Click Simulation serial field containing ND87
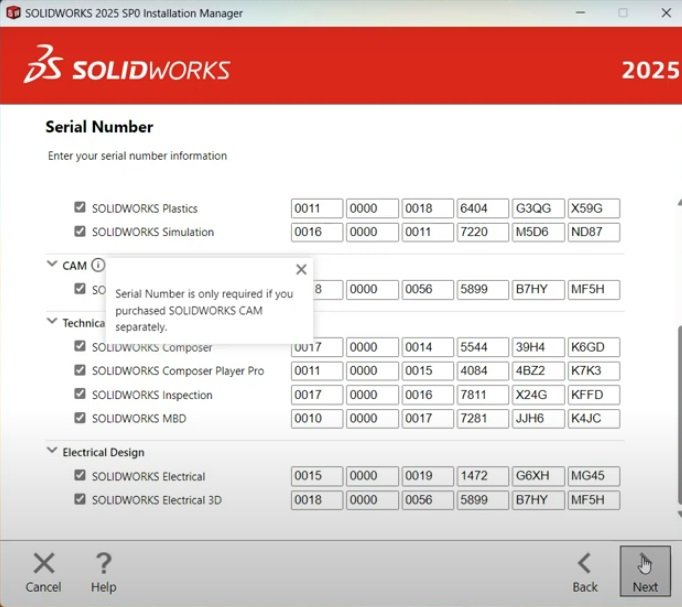 coord(594,232)
